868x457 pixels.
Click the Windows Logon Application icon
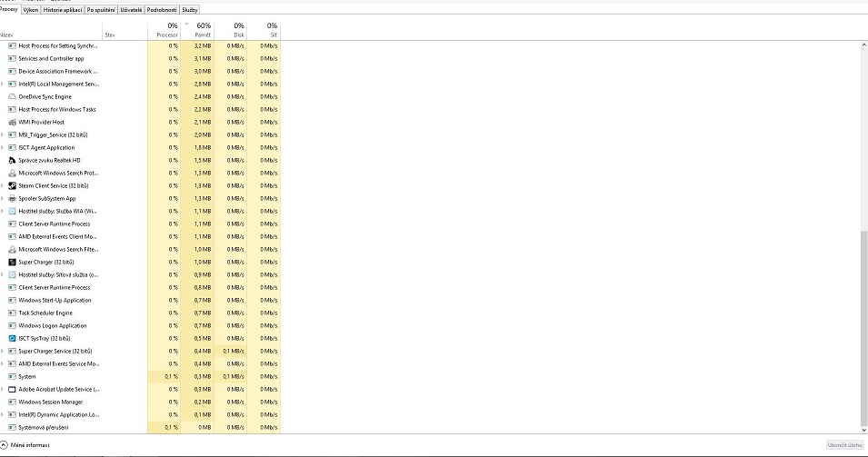click(12, 326)
